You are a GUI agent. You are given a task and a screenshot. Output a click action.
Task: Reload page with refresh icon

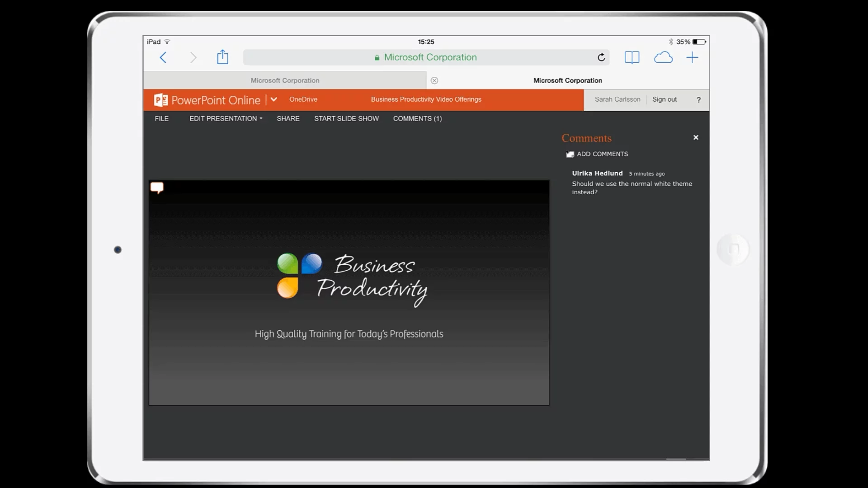coord(601,57)
